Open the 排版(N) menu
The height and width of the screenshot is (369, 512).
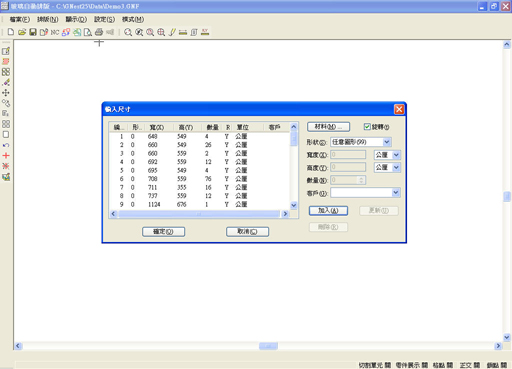pos(48,19)
